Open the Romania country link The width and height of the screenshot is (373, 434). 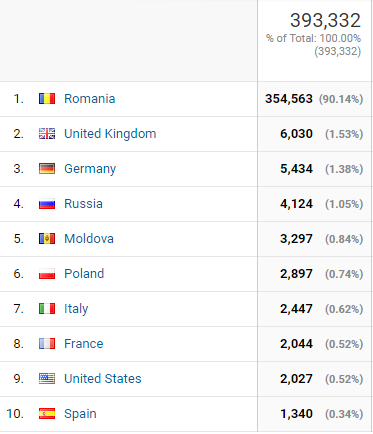tap(90, 99)
